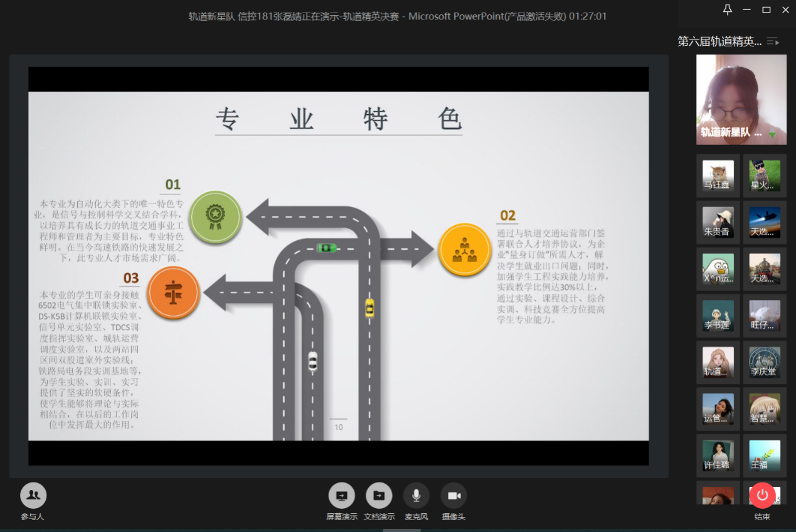Pin the meeting window on top
The width and height of the screenshot is (796, 532).
(x=728, y=9)
